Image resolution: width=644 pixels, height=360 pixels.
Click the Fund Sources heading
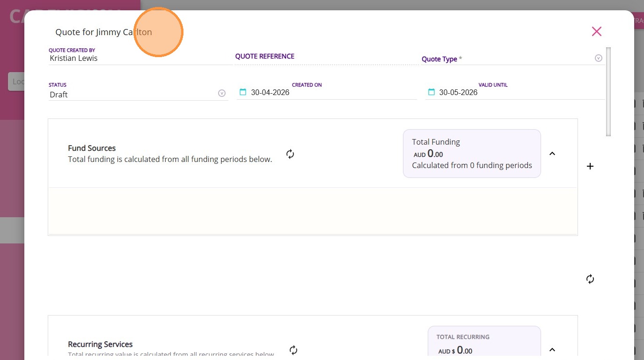click(92, 148)
